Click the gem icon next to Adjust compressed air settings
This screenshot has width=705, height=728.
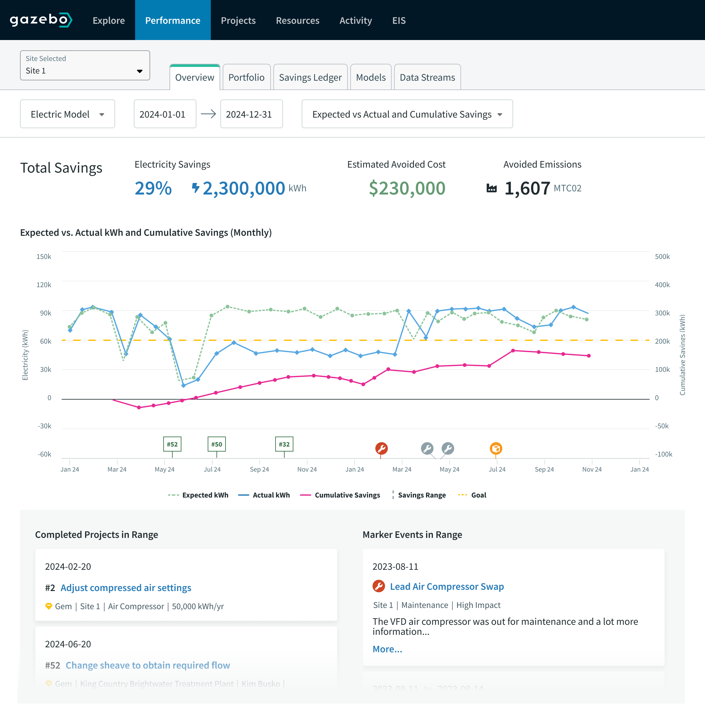[49, 606]
